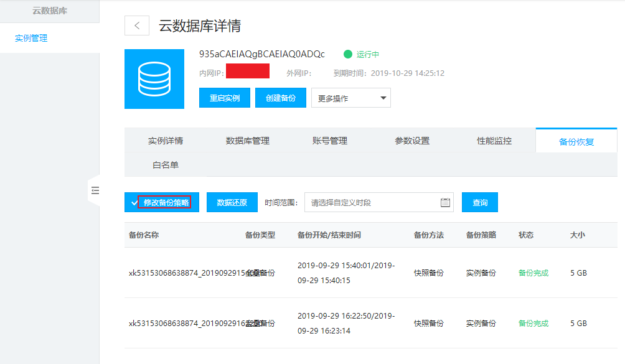Click 实例备份 in the 15:40:01 row
Image resolution: width=625 pixels, height=364 pixels.
click(481, 273)
